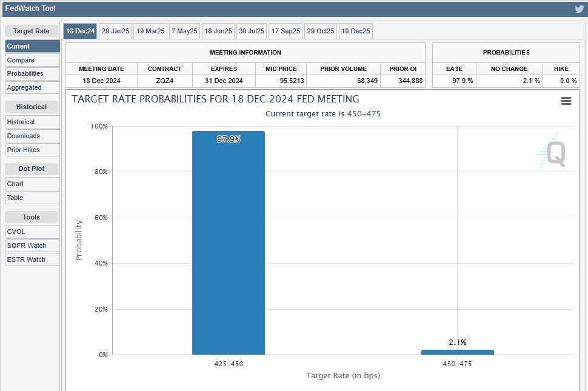
Task: Open the Compare view in sidebar
Action: (32, 60)
